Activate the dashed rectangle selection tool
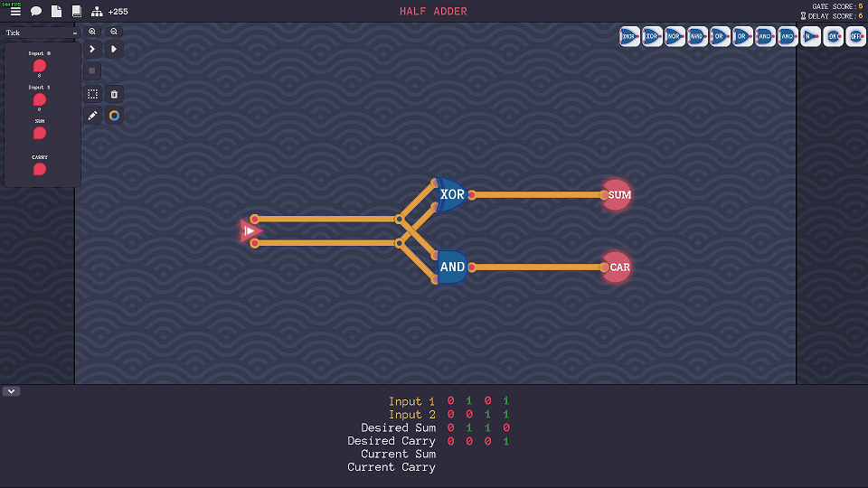The width and height of the screenshot is (868, 488). point(92,94)
